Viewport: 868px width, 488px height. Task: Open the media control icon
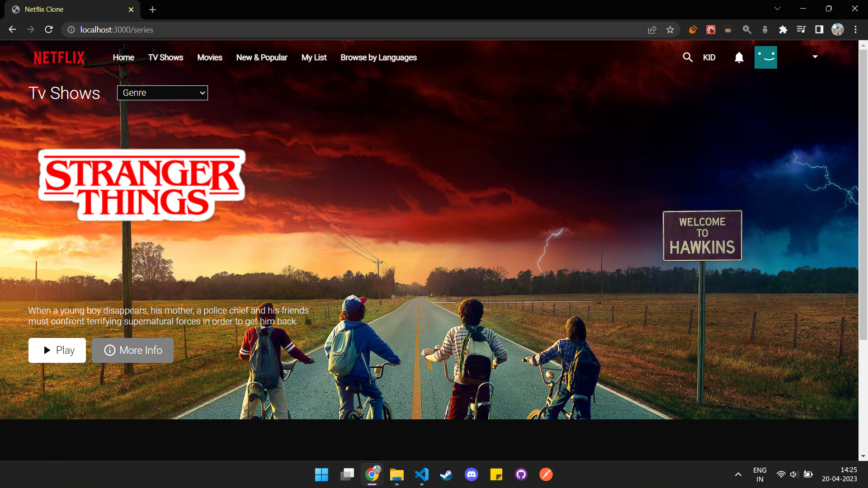coord(801,29)
